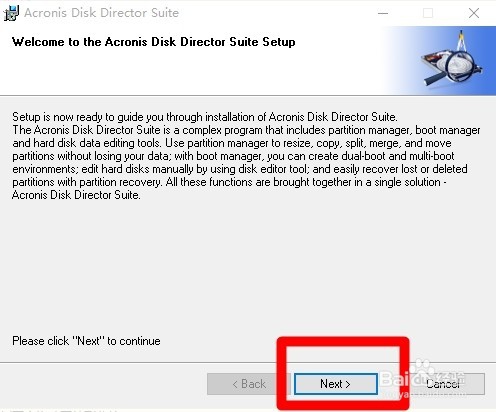
Task: Click the line mentioning disk editor tool
Action: [x=240, y=169]
